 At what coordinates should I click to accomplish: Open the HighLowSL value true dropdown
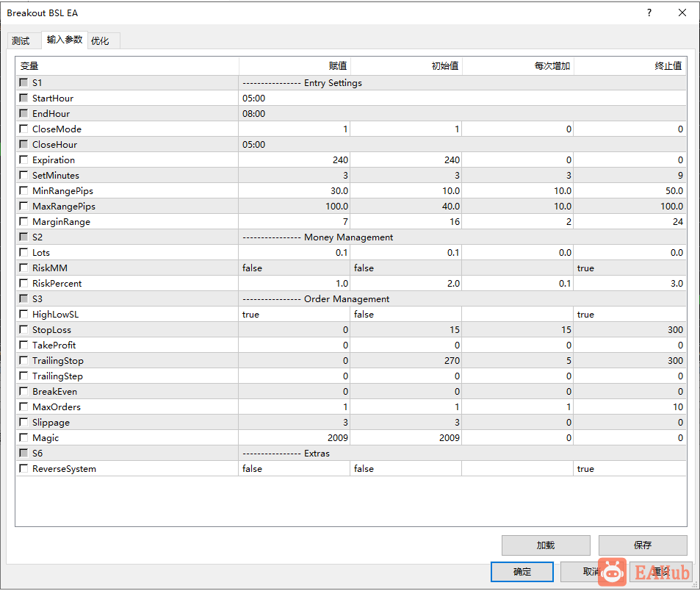click(x=295, y=314)
